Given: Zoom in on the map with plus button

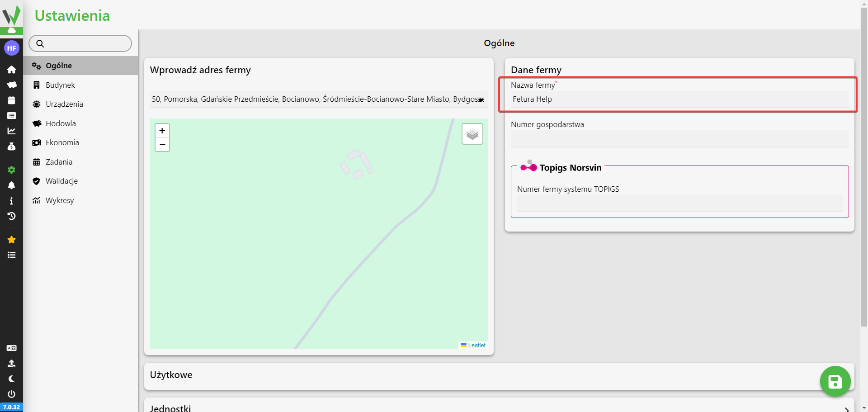Looking at the screenshot, I should point(162,131).
